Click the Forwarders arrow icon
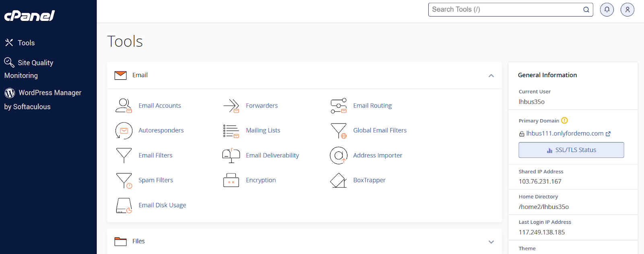644x254 pixels. [x=231, y=105]
